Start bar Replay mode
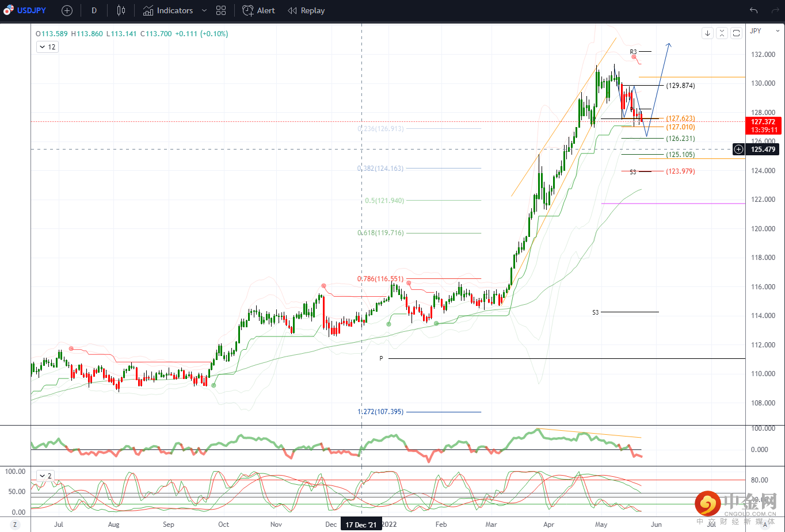Viewport: 785px width, 532px height. [x=306, y=10]
